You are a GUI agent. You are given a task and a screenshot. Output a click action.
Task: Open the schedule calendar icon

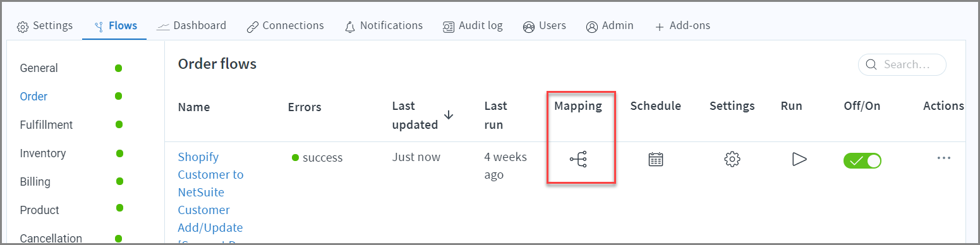tap(656, 159)
